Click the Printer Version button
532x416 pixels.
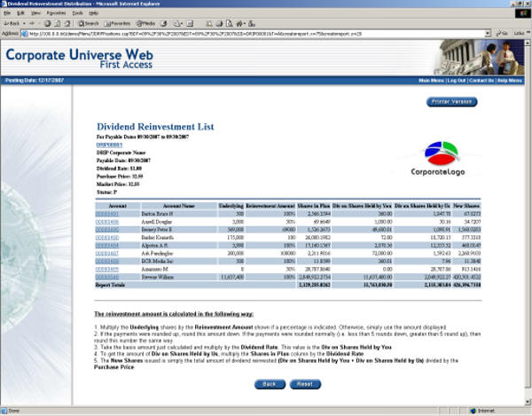click(451, 102)
